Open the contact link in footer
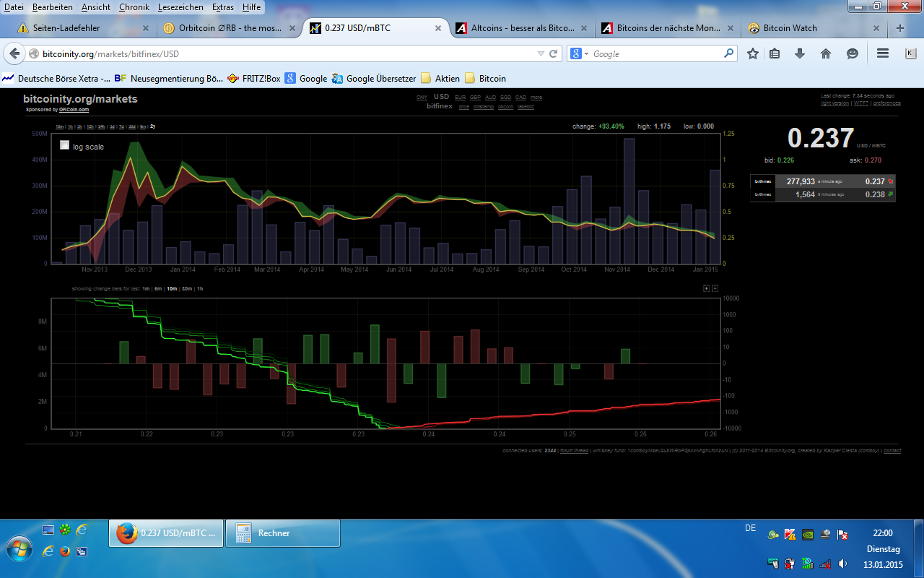 (x=892, y=451)
